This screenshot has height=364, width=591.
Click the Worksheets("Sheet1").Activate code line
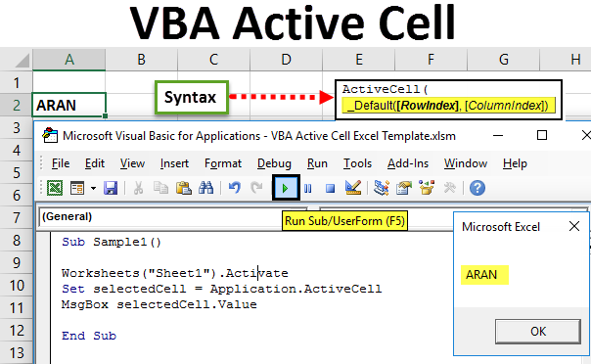[x=175, y=273]
